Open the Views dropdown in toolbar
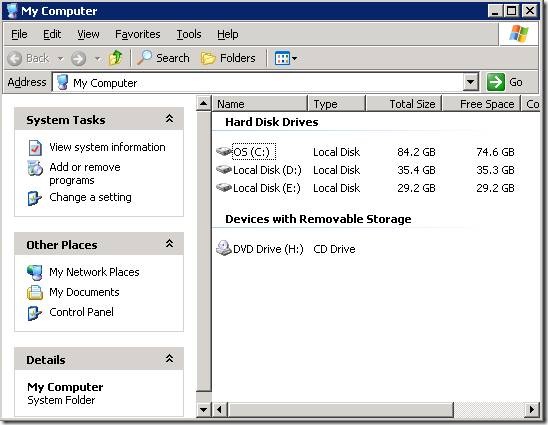Viewport: 548px width, 425px height. (x=286, y=58)
